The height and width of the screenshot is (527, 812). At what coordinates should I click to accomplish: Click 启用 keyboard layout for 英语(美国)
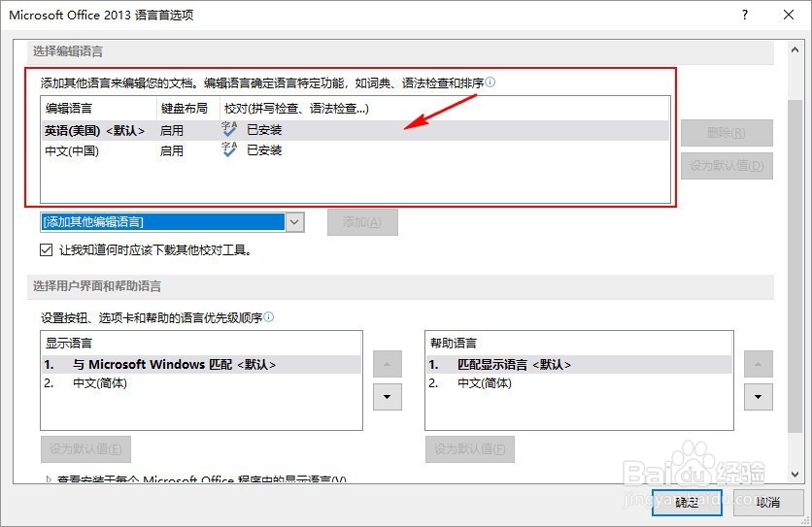[x=171, y=130]
